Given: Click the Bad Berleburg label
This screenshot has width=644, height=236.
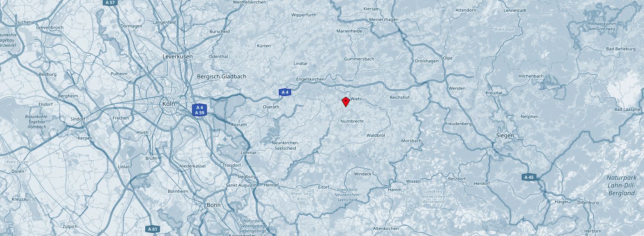Looking at the screenshot, I should (x=621, y=49).
